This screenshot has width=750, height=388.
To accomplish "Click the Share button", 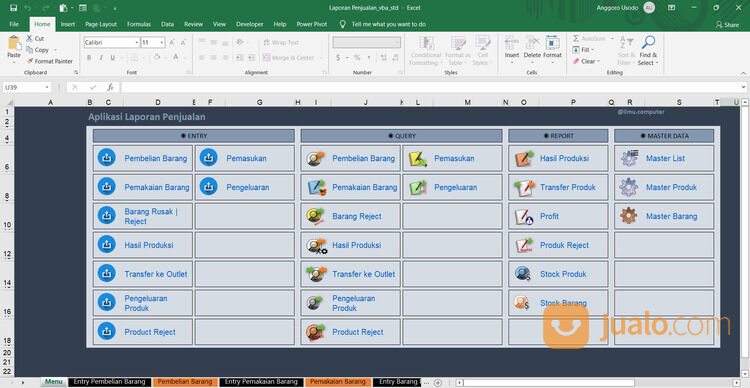I will pos(727,24).
